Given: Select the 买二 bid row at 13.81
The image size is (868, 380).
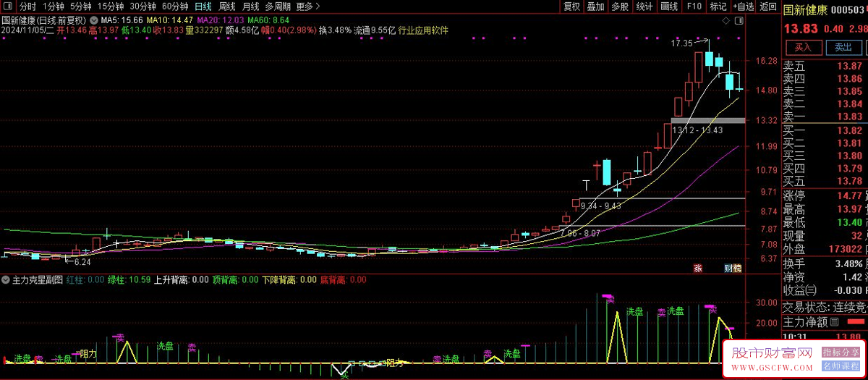Looking at the screenshot, I should click(825, 143).
